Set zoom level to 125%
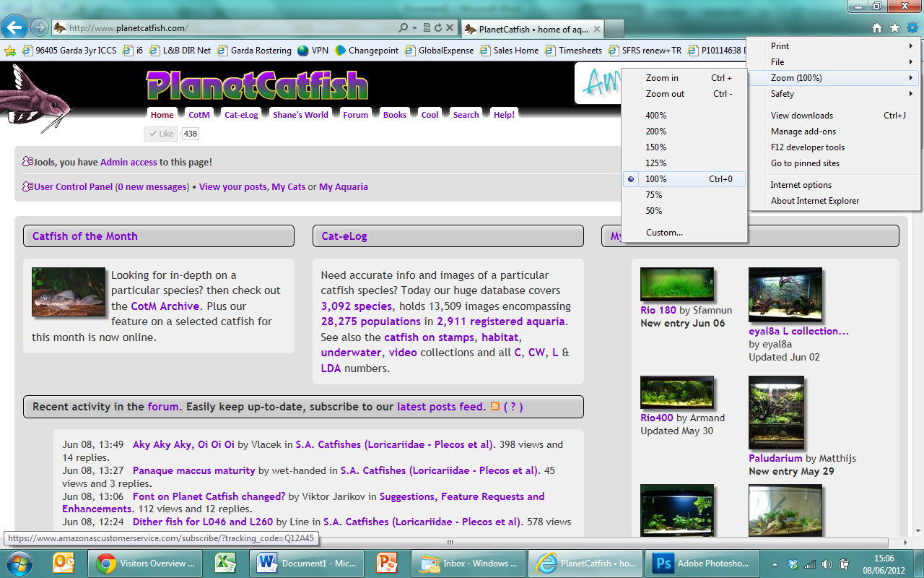This screenshot has height=578, width=924. [x=684, y=163]
